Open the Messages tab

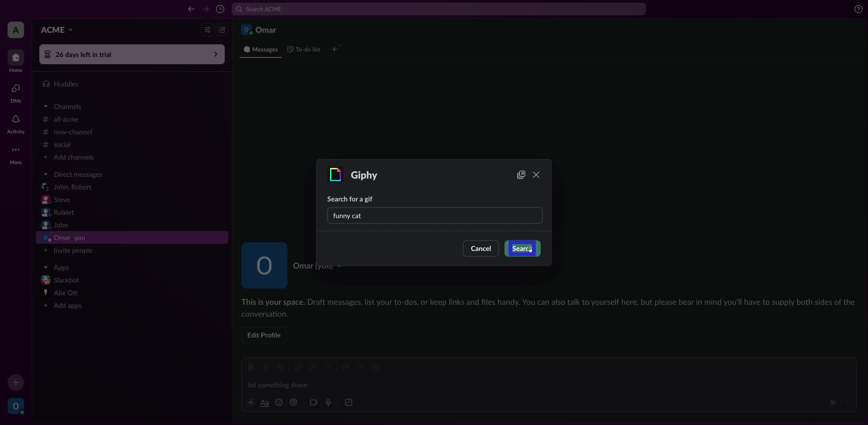[260, 49]
